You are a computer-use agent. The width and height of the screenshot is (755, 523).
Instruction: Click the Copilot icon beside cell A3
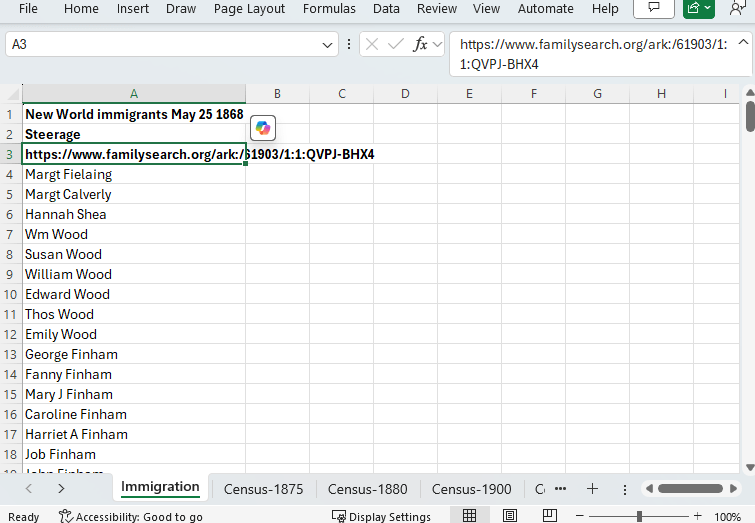click(x=262, y=128)
